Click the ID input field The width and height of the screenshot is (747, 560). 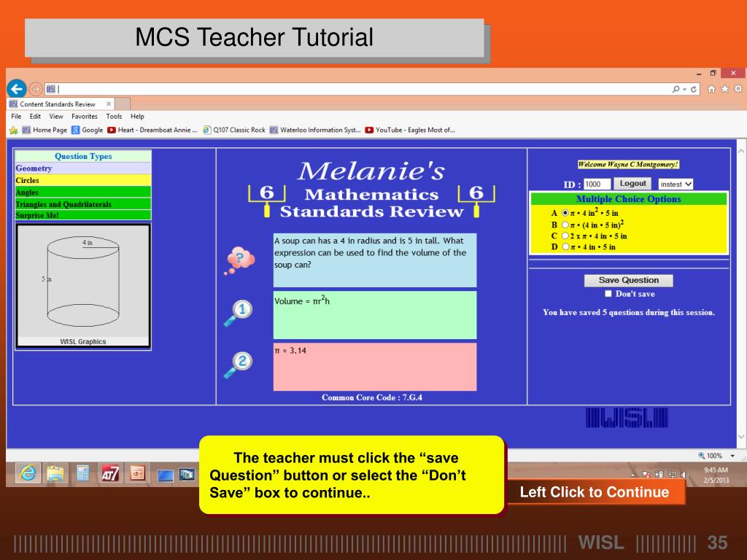click(597, 184)
